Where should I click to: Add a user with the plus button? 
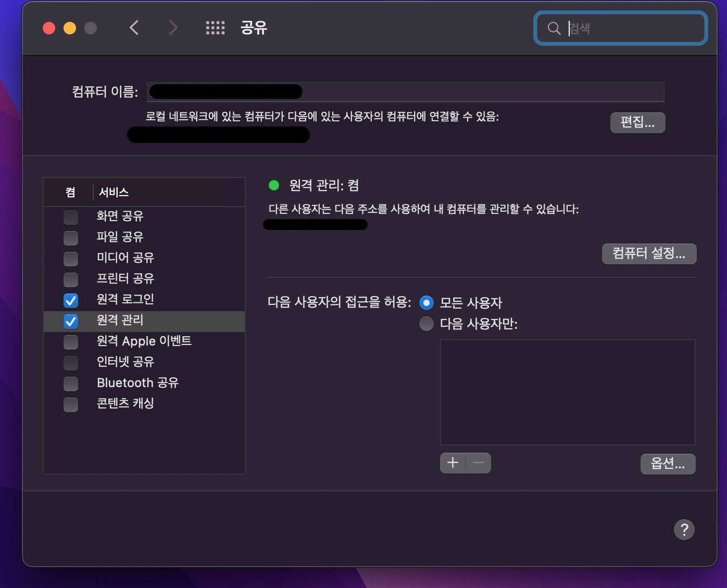[x=453, y=463]
